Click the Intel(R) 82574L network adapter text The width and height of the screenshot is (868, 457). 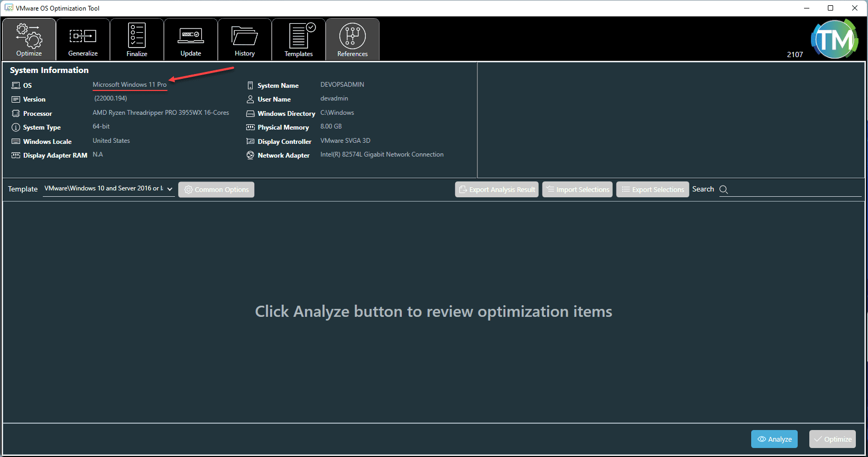click(382, 154)
